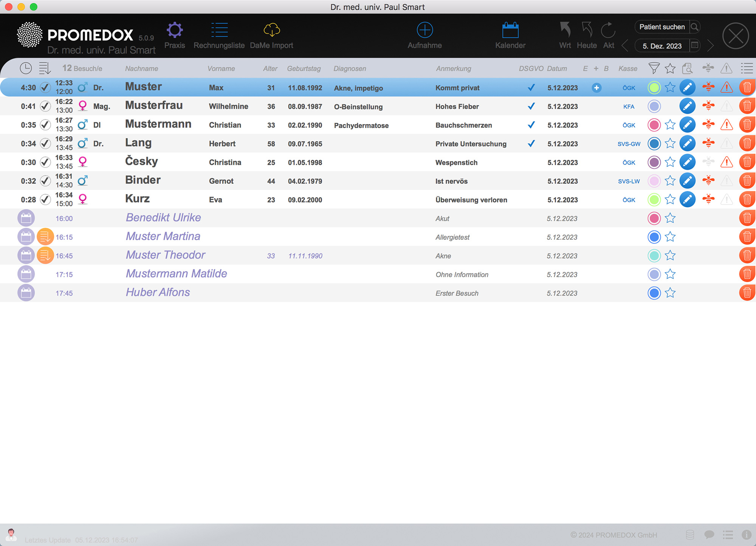
Task: Toggle star for Binder Gernot
Action: [670, 181]
